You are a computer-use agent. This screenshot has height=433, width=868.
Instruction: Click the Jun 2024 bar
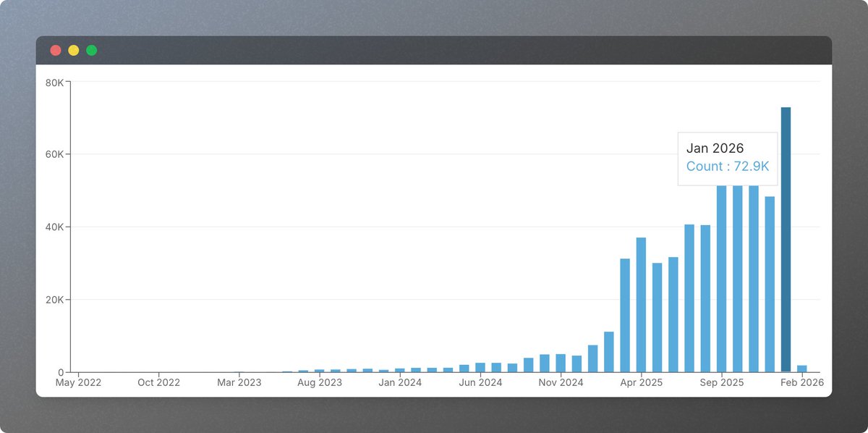click(x=480, y=367)
